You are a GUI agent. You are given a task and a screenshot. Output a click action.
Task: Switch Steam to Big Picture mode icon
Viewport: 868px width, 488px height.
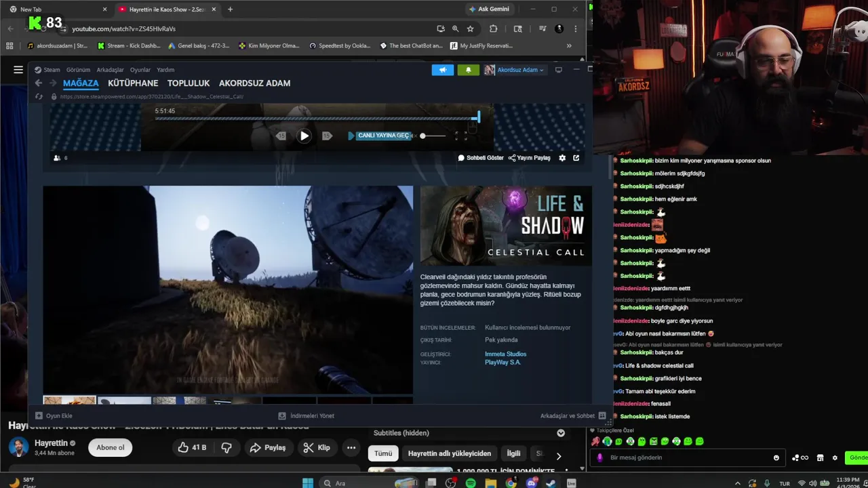click(x=559, y=70)
